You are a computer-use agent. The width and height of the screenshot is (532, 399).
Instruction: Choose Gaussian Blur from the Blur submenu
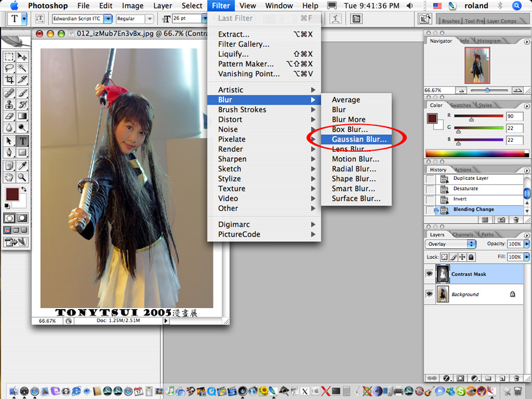(359, 140)
